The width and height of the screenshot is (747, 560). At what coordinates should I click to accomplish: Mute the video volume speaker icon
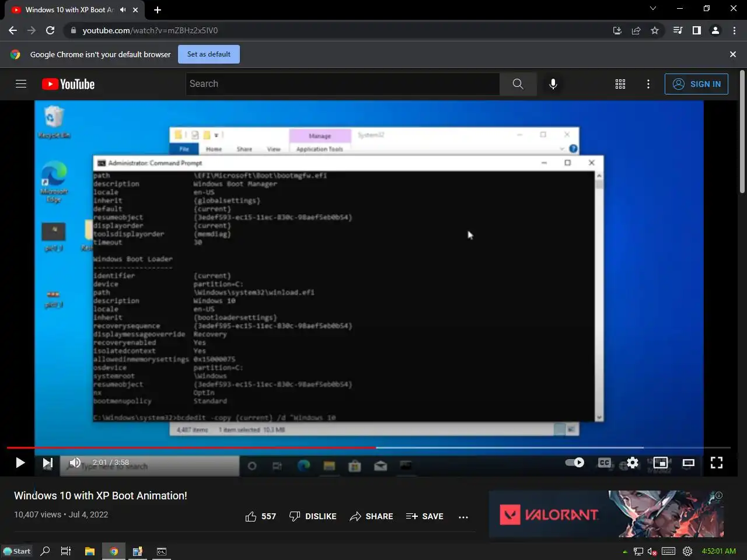[75, 463]
